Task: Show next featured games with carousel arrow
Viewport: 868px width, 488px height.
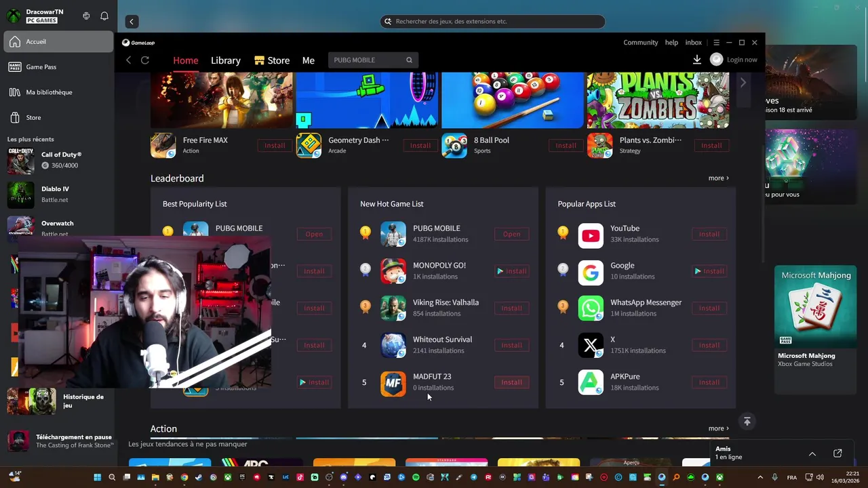Action: click(743, 83)
